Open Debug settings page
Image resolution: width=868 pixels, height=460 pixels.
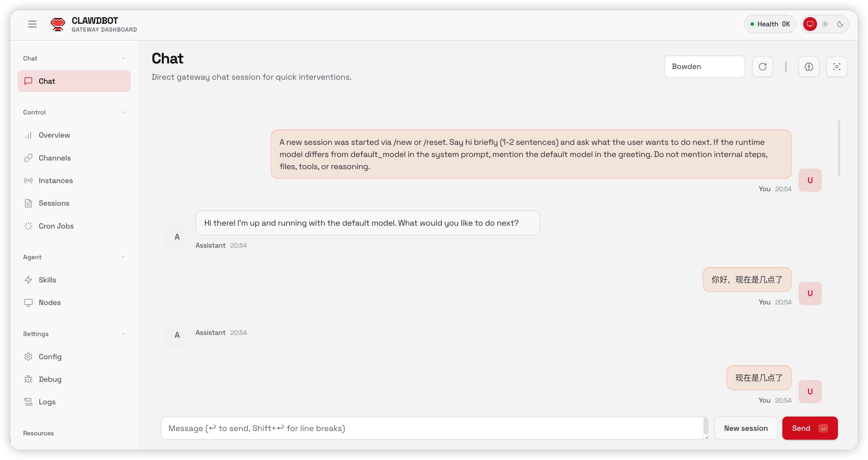[50, 379]
